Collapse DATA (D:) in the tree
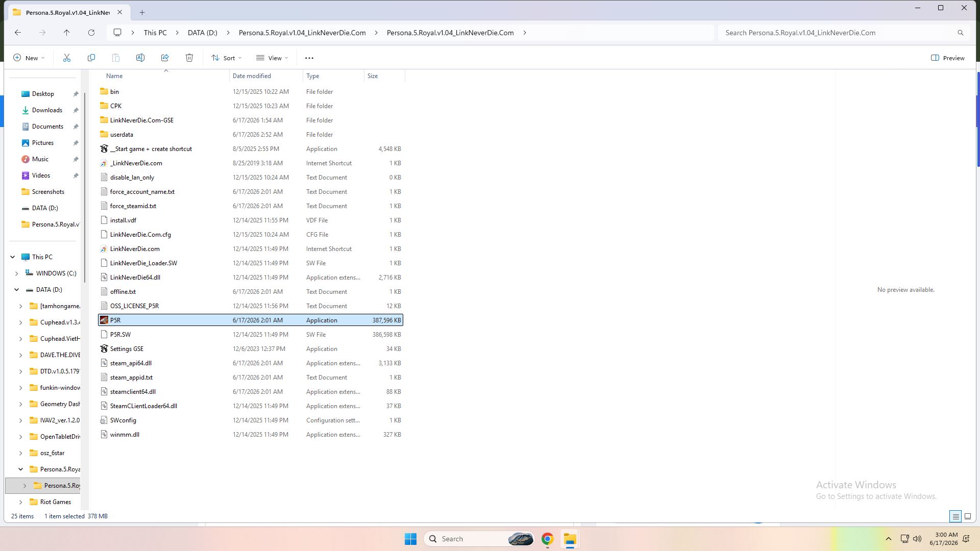This screenshot has width=980, height=551. (17, 290)
